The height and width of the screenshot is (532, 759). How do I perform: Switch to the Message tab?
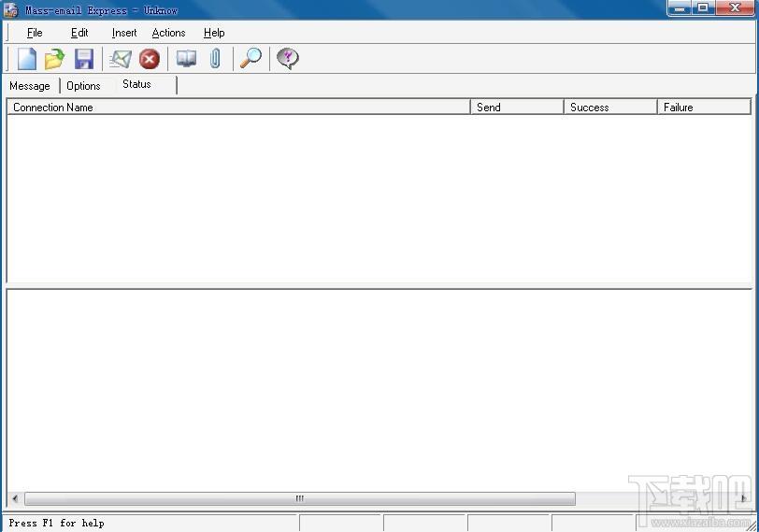pyautogui.click(x=30, y=86)
